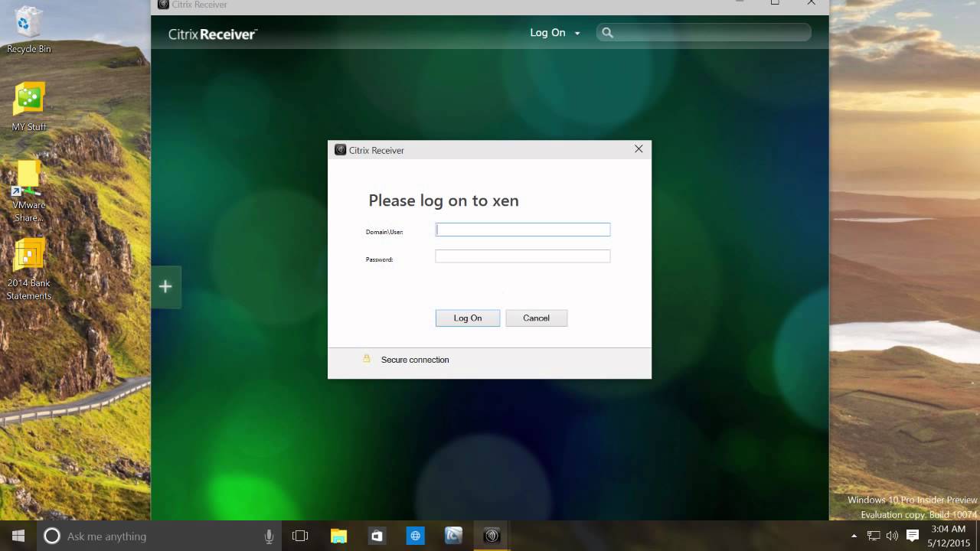
Task: Click the Receiver search field
Action: pos(704,32)
